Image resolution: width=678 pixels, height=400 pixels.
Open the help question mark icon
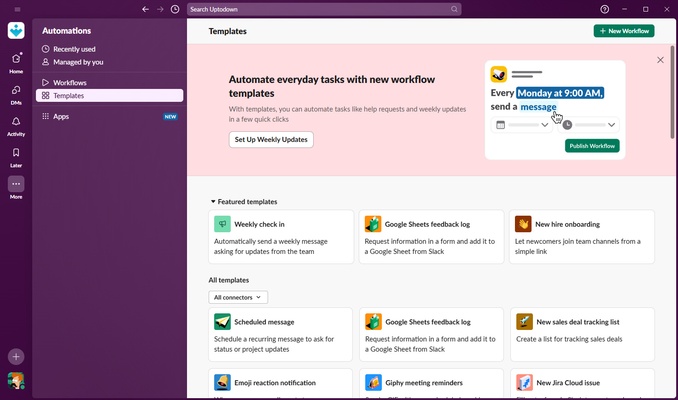click(x=604, y=9)
